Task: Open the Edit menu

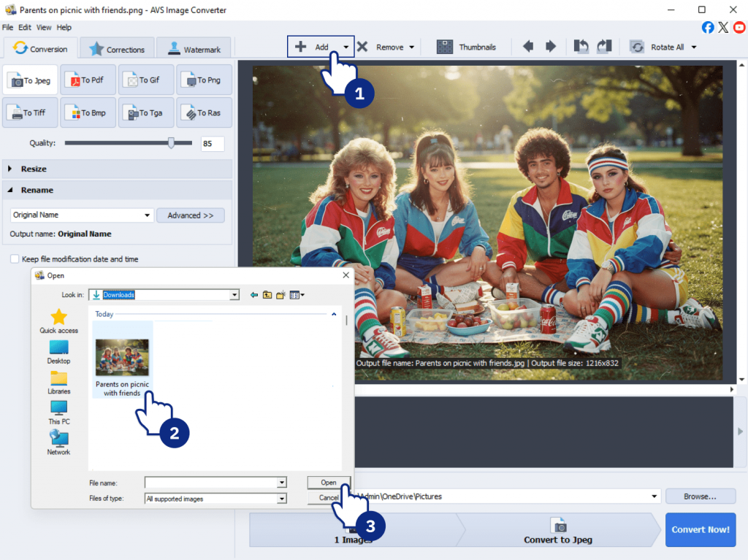Action: (x=25, y=27)
